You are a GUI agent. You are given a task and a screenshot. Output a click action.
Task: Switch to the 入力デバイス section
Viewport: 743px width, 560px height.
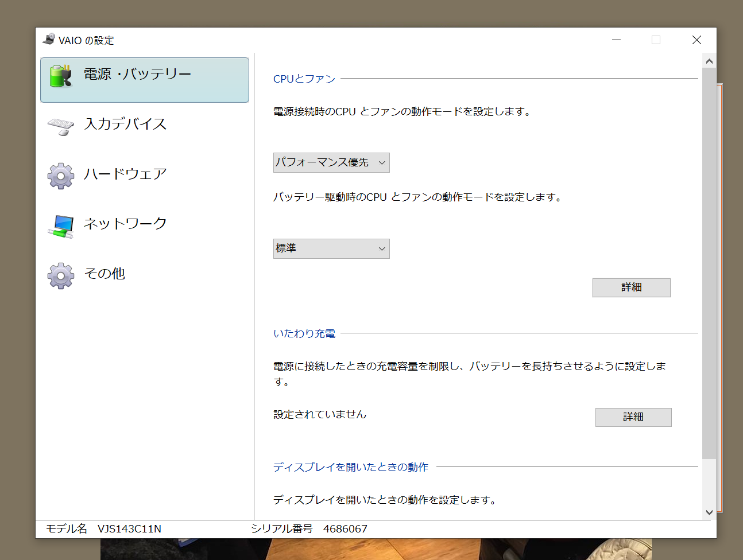pyautogui.click(x=125, y=124)
